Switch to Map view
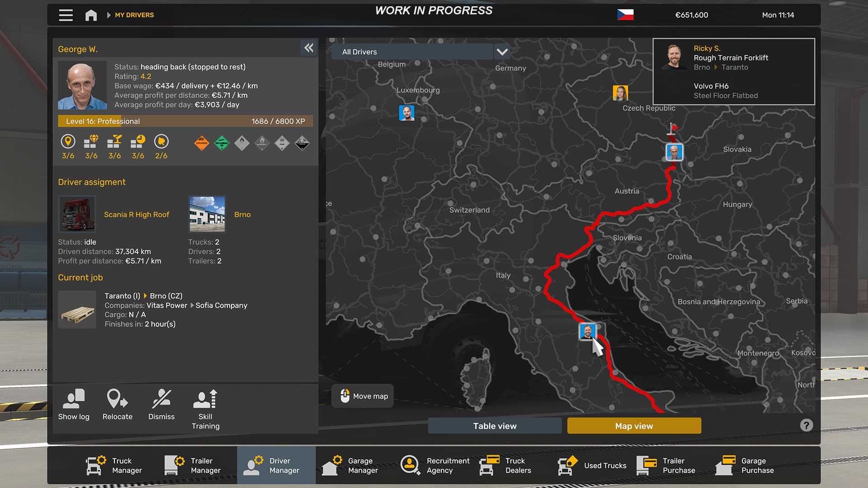The height and width of the screenshot is (488, 868). [x=634, y=426]
